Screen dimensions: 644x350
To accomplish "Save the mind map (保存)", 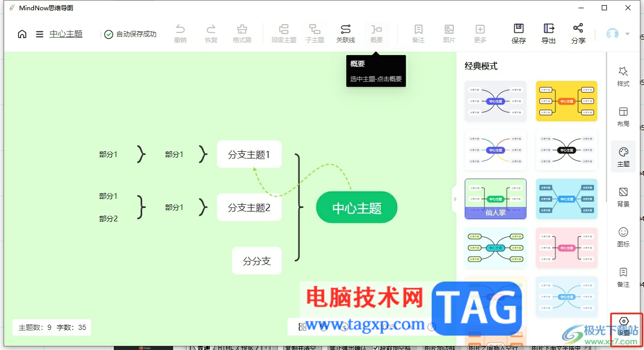I will click(519, 34).
